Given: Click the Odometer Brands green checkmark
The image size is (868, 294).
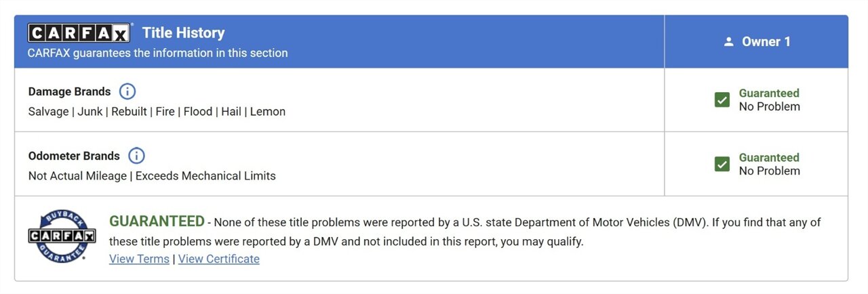Looking at the screenshot, I should [x=722, y=164].
